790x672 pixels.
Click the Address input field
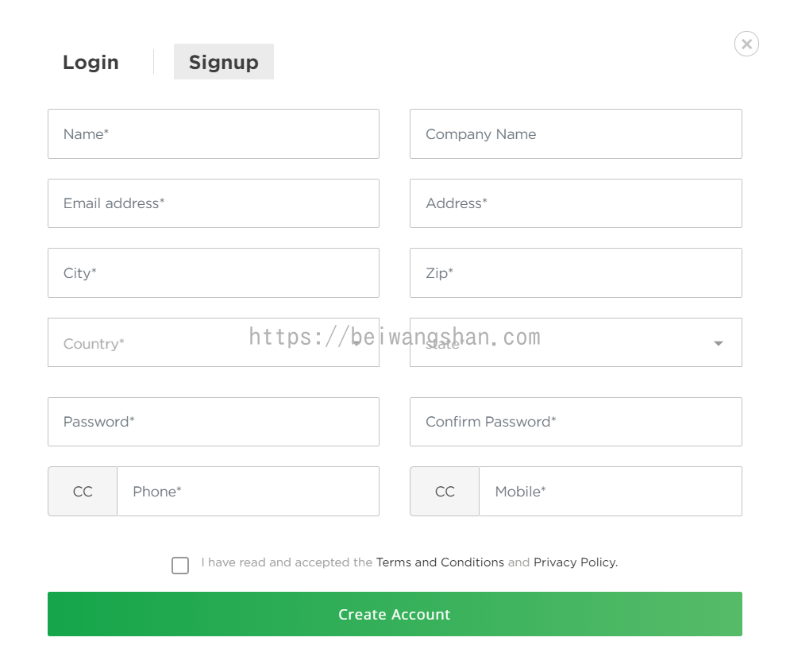coord(576,203)
